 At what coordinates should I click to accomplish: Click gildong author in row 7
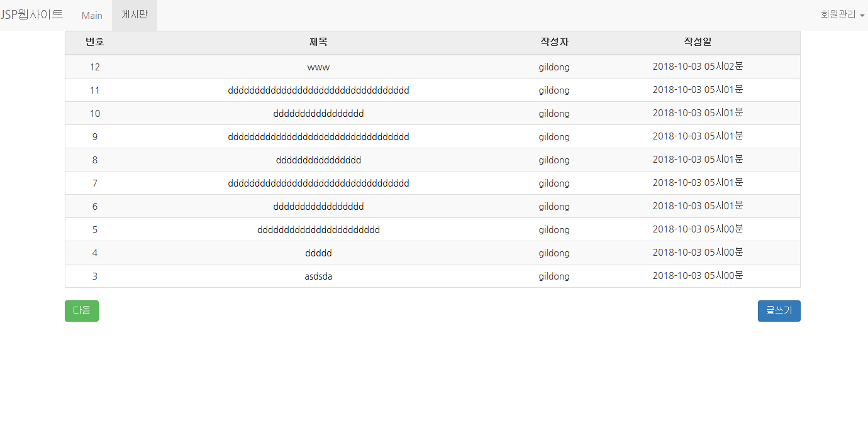(554, 183)
